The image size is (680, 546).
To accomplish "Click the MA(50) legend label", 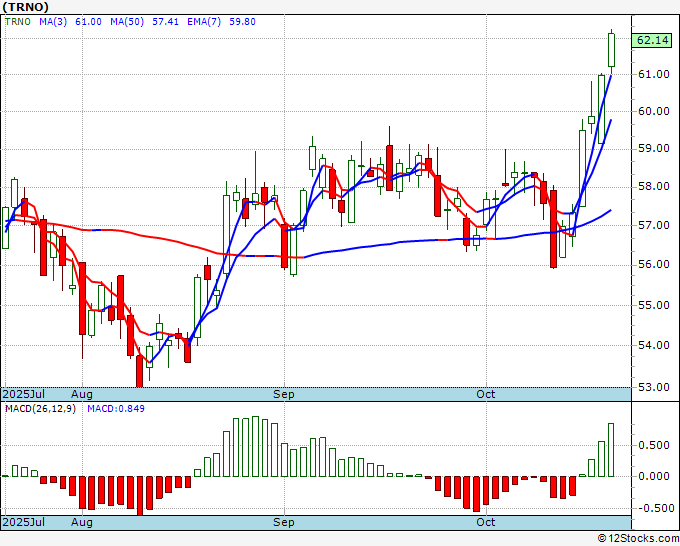I will coord(127,22).
